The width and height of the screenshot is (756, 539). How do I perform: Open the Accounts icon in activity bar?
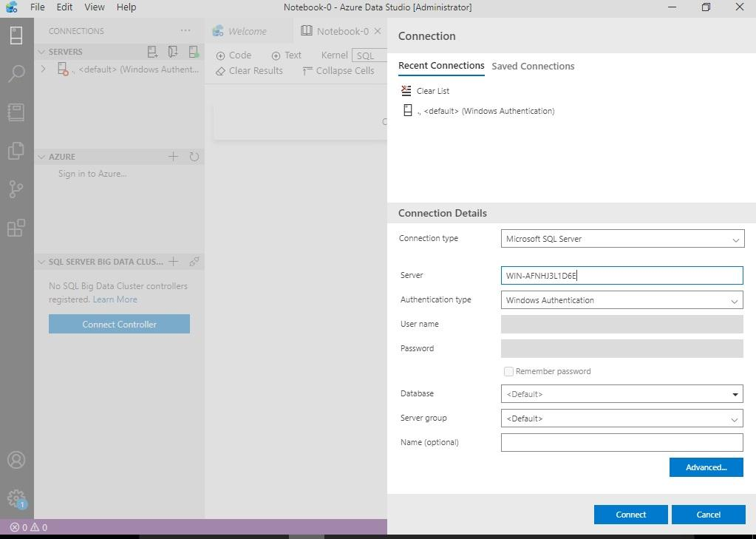[16, 460]
